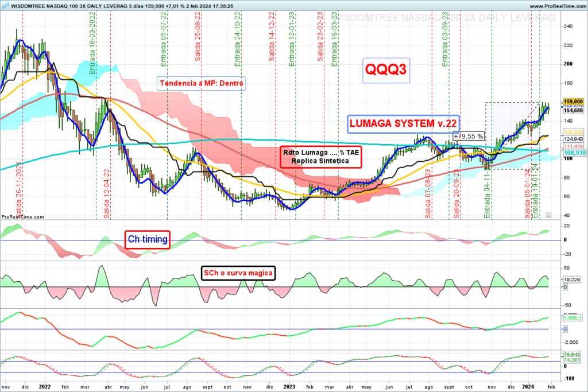Open the www.ProRealTime.com link at top right
The height and width of the screenshot is (392, 588).
point(557,6)
